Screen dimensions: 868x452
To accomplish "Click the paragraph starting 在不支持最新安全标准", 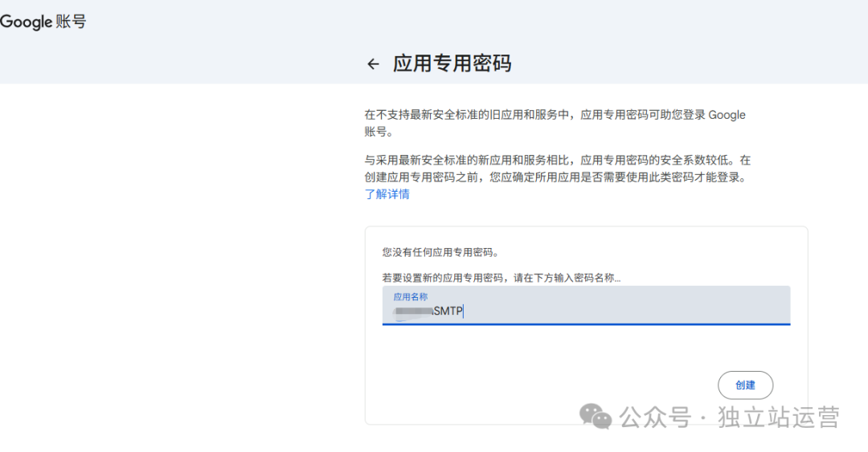I will pyautogui.click(x=555, y=124).
